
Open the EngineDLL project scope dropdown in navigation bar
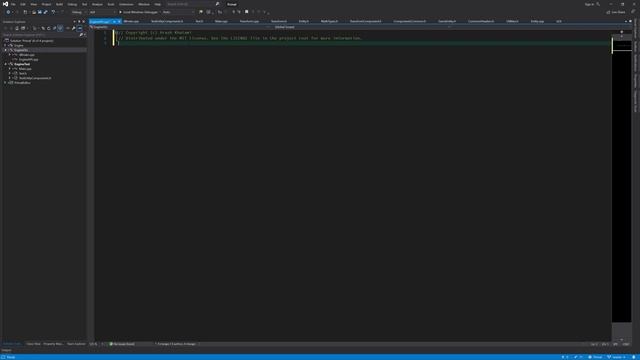tap(179, 27)
